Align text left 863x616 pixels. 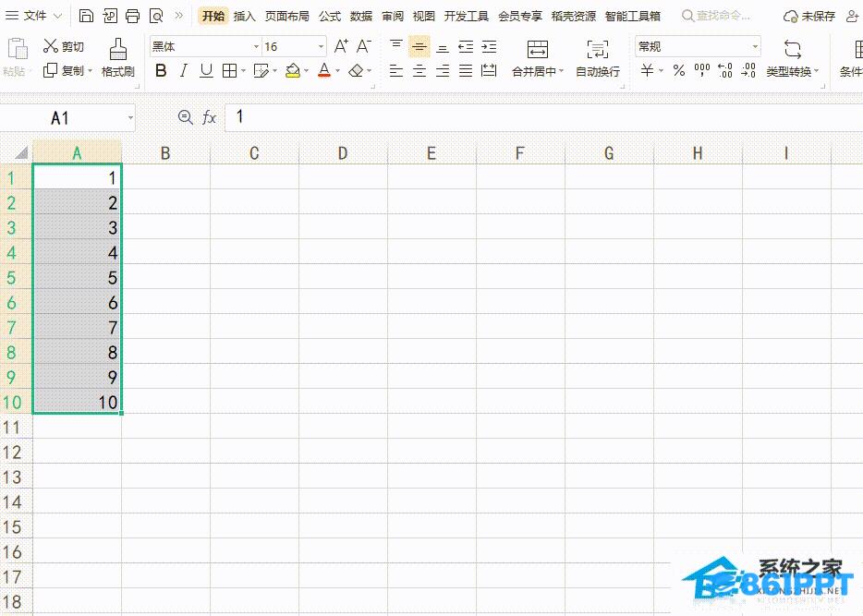click(395, 70)
